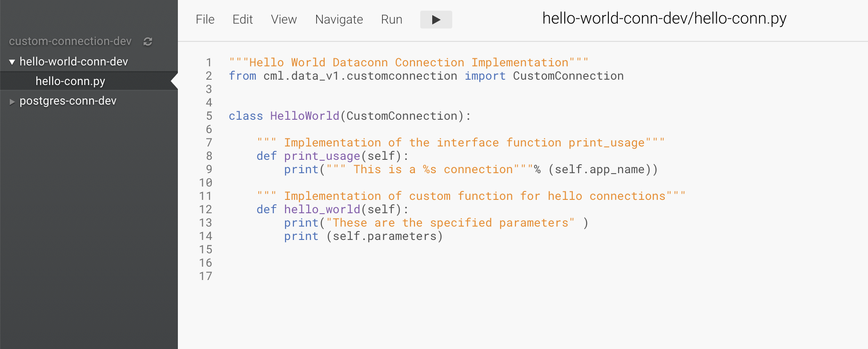Image resolution: width=868 pixels, height=349 pixels.
Task: Collapse the hello-world-conn-dev folder arrow
Action: (12, 62)
